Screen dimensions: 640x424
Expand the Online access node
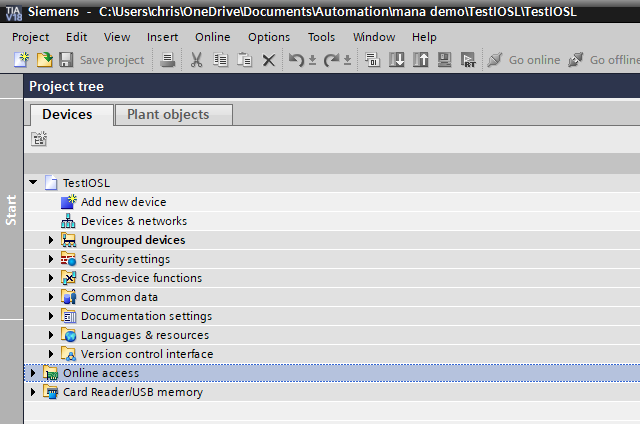click(33, 373)
